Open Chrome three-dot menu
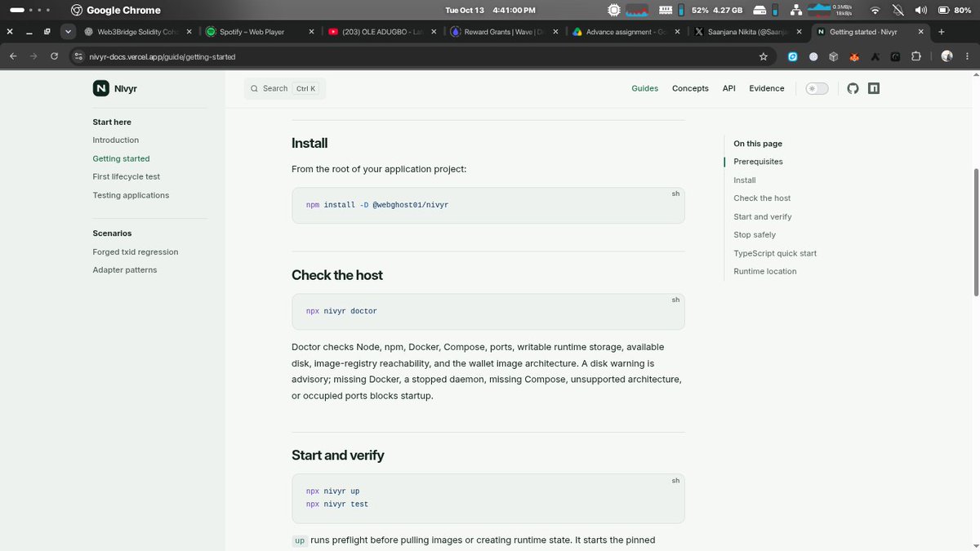 (967, 56)
